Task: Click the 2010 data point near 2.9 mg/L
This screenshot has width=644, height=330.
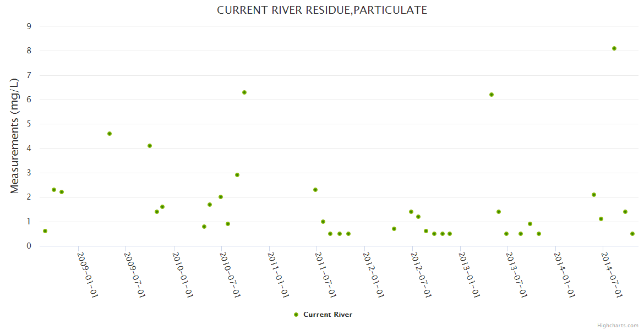Action: pyautogui.click(x=237, y=175)
